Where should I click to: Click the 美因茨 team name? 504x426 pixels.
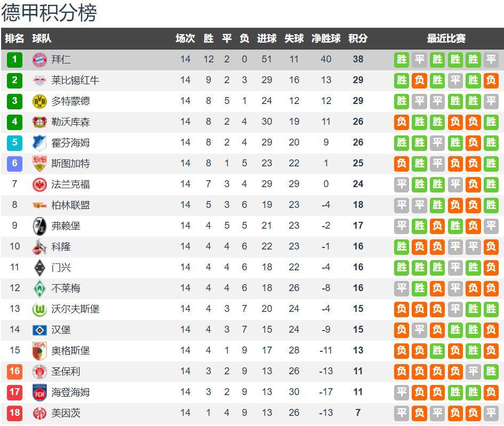[x=66, y=413]
